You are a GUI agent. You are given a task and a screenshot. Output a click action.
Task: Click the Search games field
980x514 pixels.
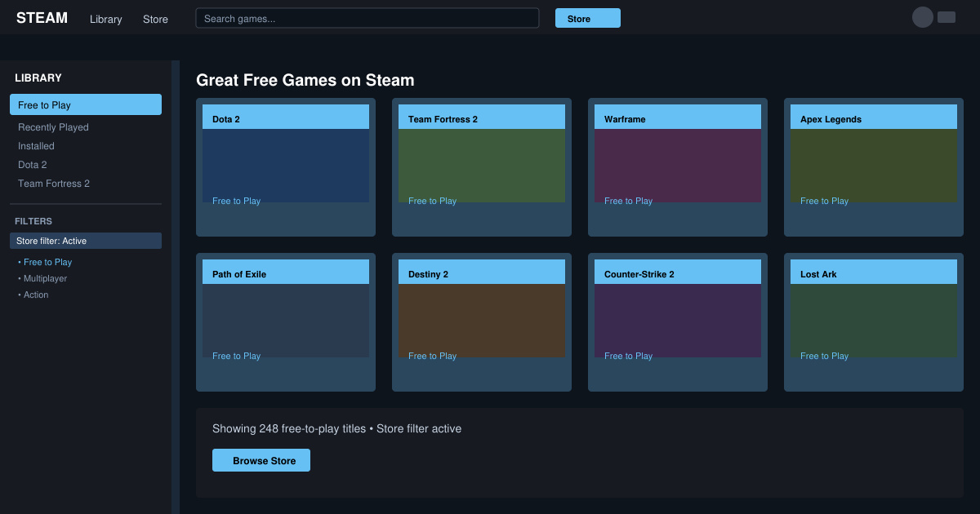tap(367, 18)
